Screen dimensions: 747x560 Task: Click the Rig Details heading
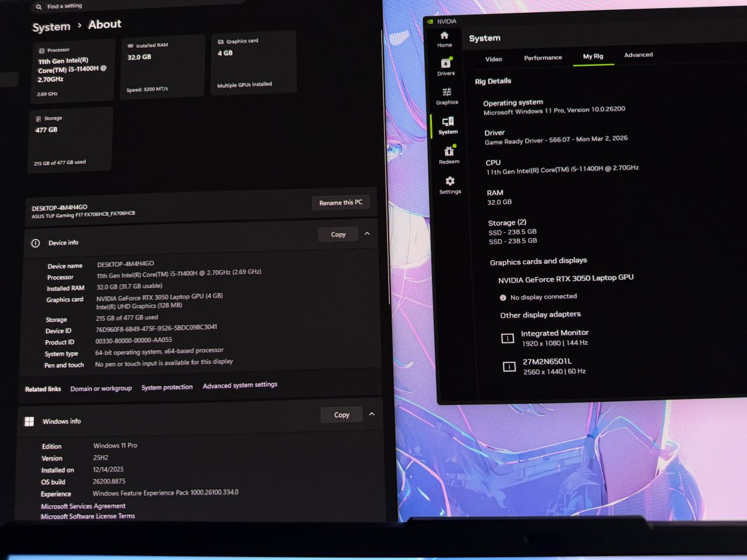click(493, 81)
